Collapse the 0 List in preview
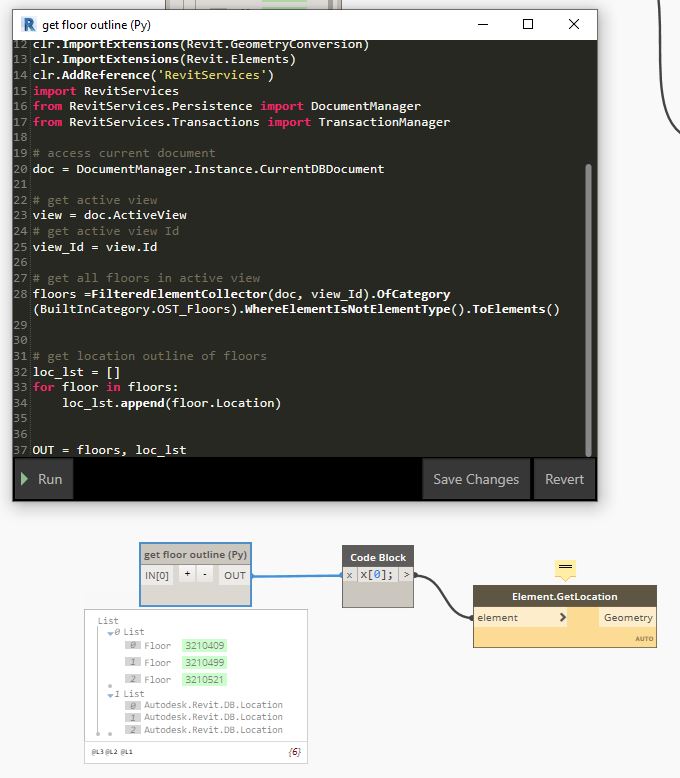This screenshot has height=778, width=680. (110, 633)
